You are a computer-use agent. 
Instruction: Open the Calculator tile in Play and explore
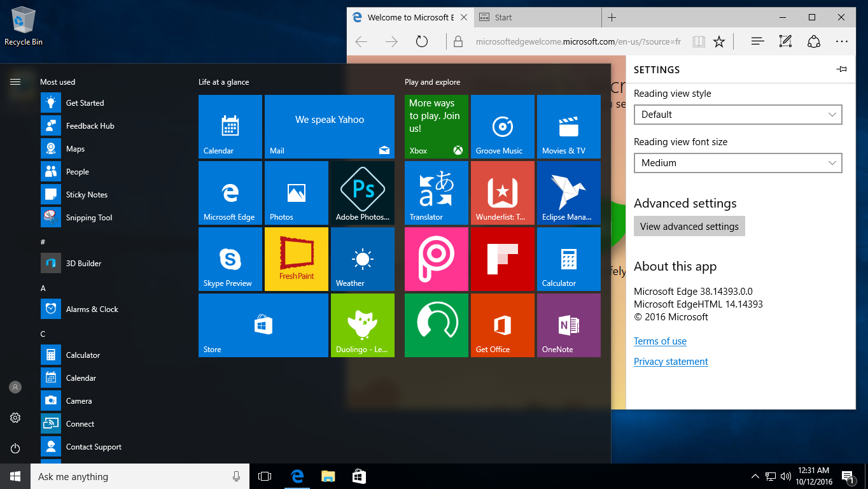pyautogui.click(x=569, y=259)
